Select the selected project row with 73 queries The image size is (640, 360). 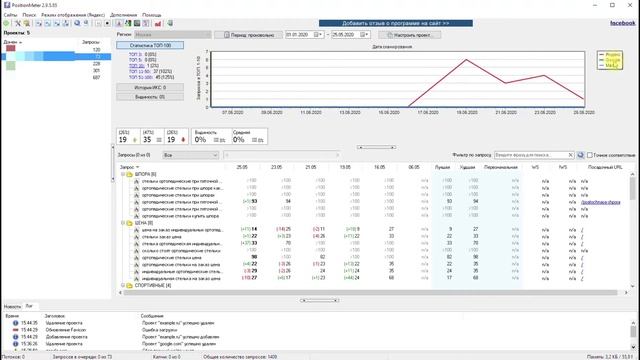(x=56, y=56)
